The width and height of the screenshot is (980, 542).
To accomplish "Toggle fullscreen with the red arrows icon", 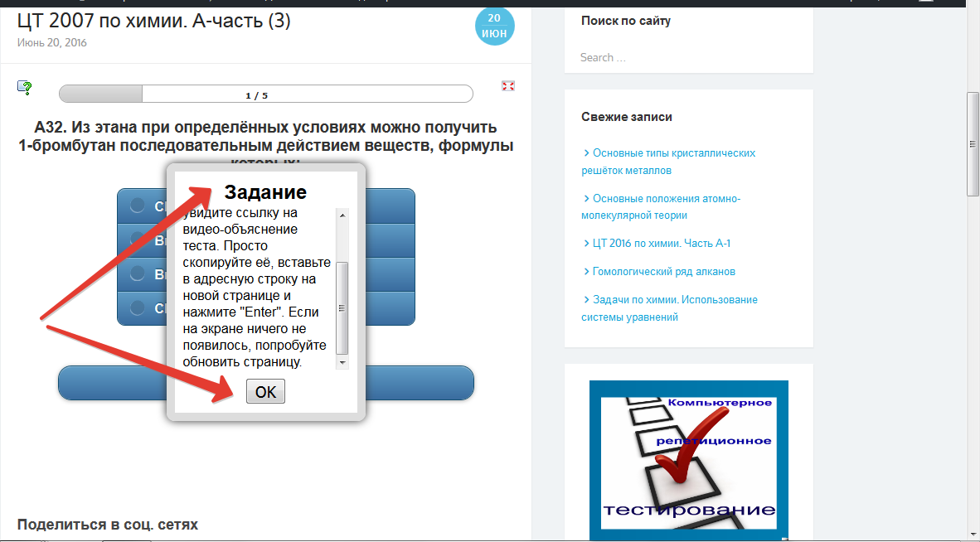I will pyautogui.click(x=508, y=86).
